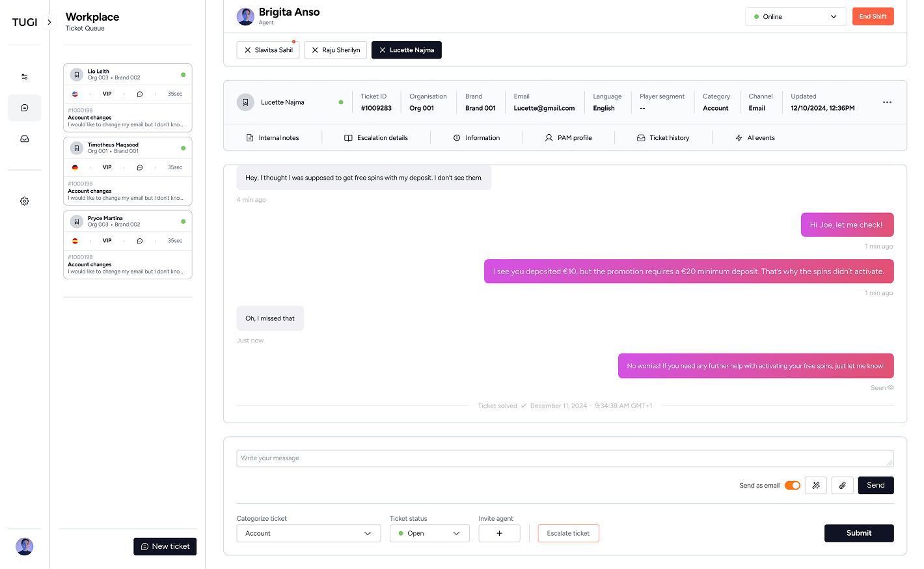Open Ticket history tab
This screenshot has height=569, width=924.
coord(663,138)
